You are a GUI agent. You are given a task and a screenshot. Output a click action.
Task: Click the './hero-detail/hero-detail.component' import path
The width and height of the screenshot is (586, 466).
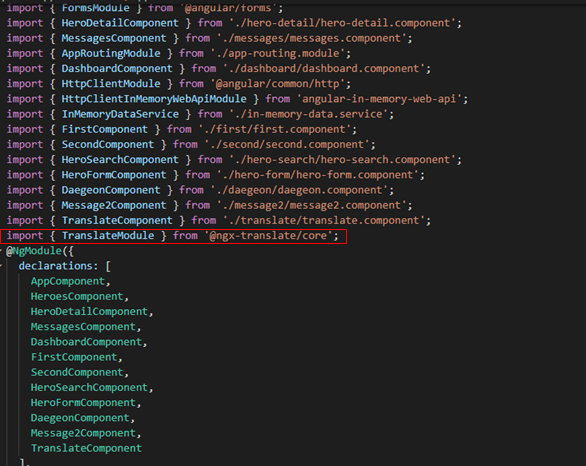342,23
